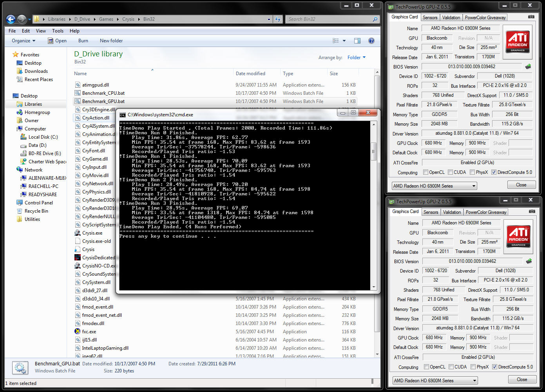The height and width of the screenshot is (392, 545).
Task: Expand the Games breadcrumb arrow
Action: 117,19
